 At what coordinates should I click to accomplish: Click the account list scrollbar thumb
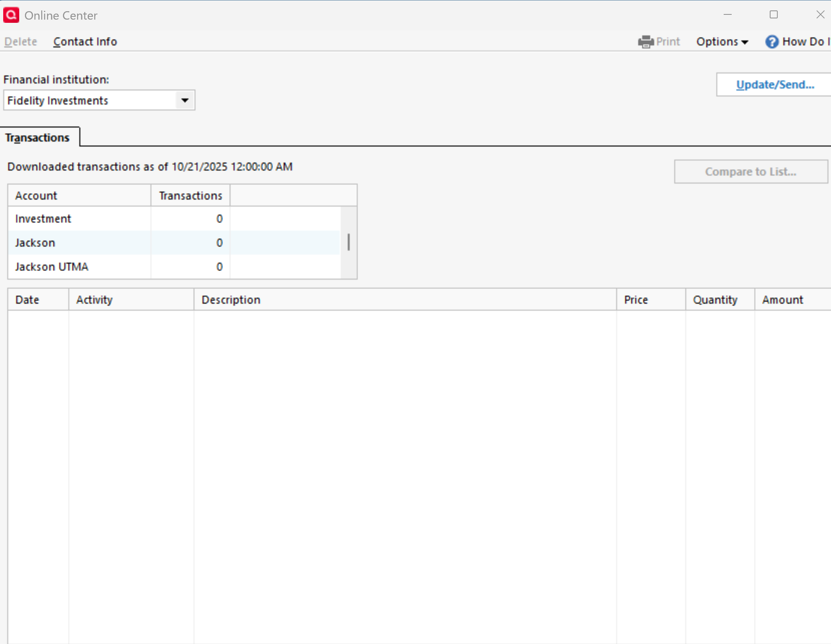coord(348,242)
